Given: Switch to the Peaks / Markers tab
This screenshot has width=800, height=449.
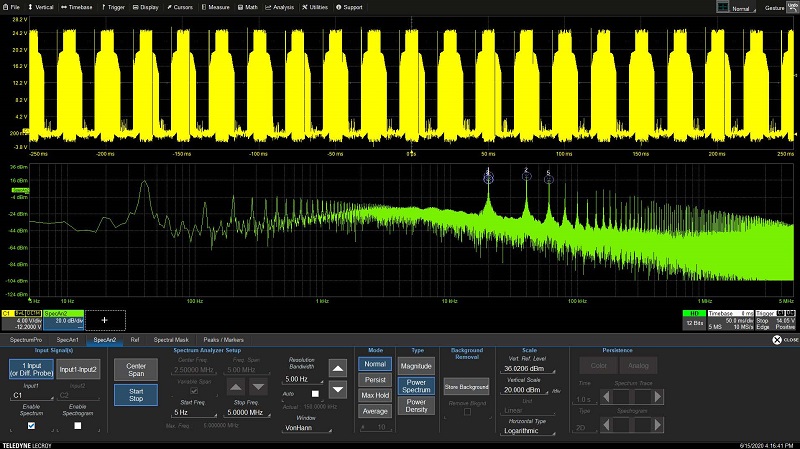Looking at the screenshot, I should (223, 340).
